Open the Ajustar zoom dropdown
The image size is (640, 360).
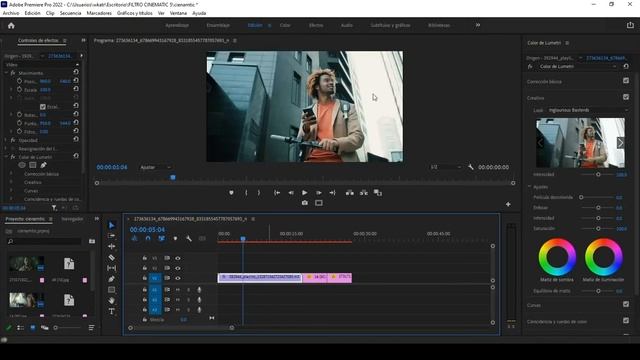coord(155,167)
